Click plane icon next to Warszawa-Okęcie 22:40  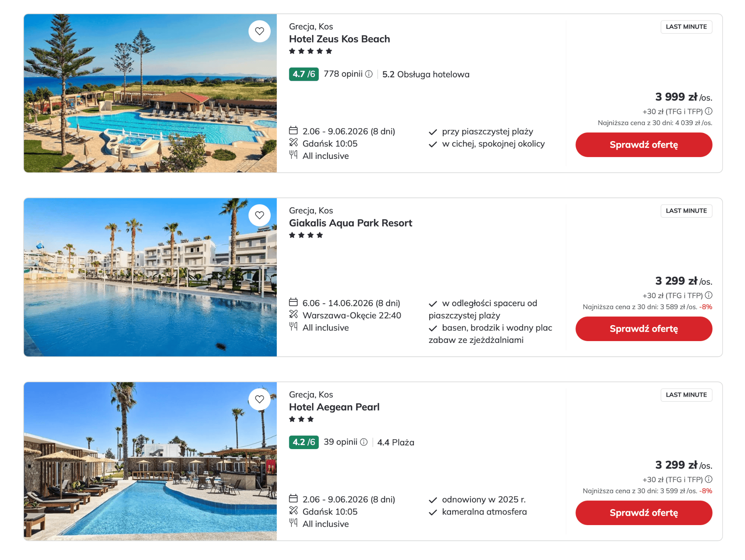coord(294,315)
